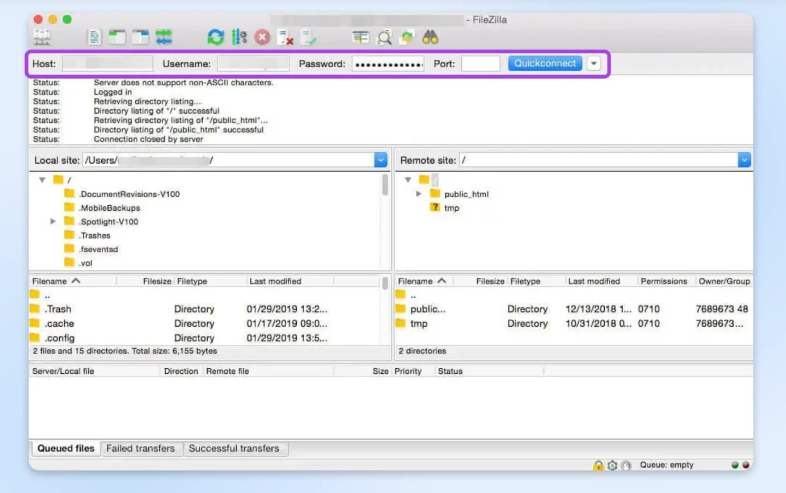Sort the local list by Last modified
Image resolution: width=786 pixels, height=493 pixels.
[x=290, y=281]
